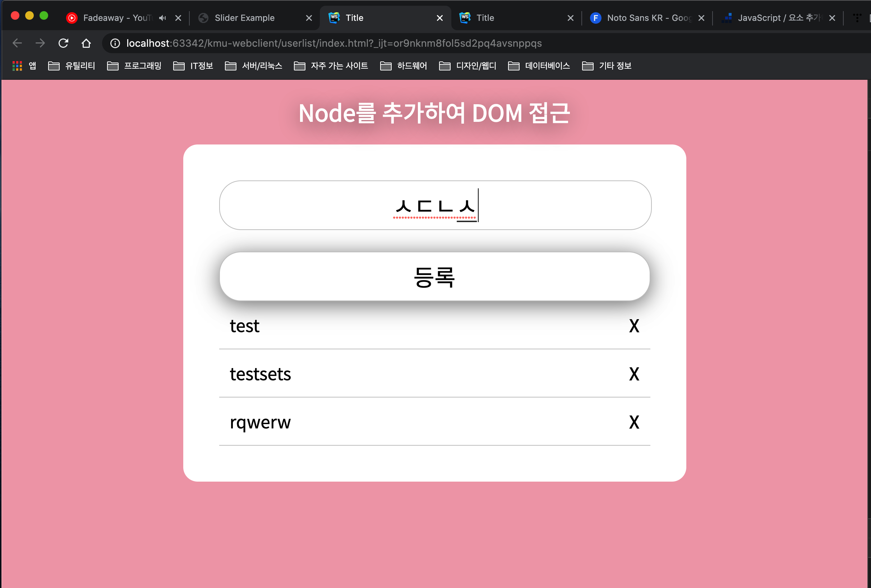Go back with the left arrow
Viewport: 871px width, 588px height.
point(17,43)
